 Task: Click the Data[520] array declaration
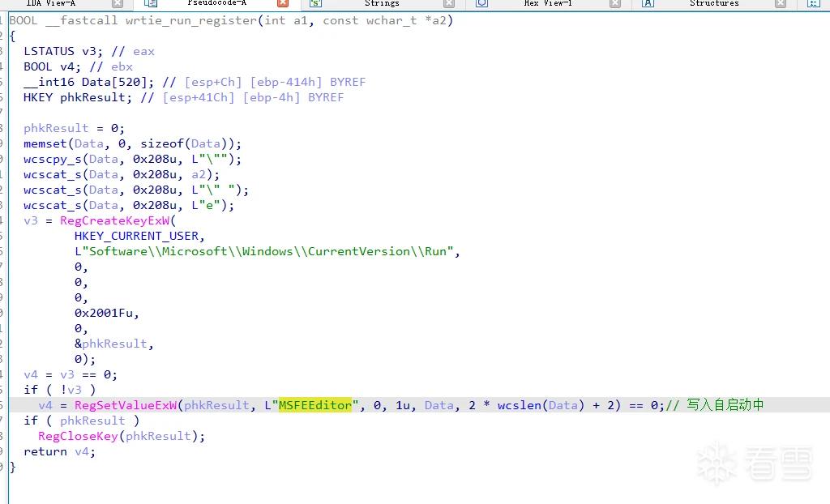(x=114, y=82)
